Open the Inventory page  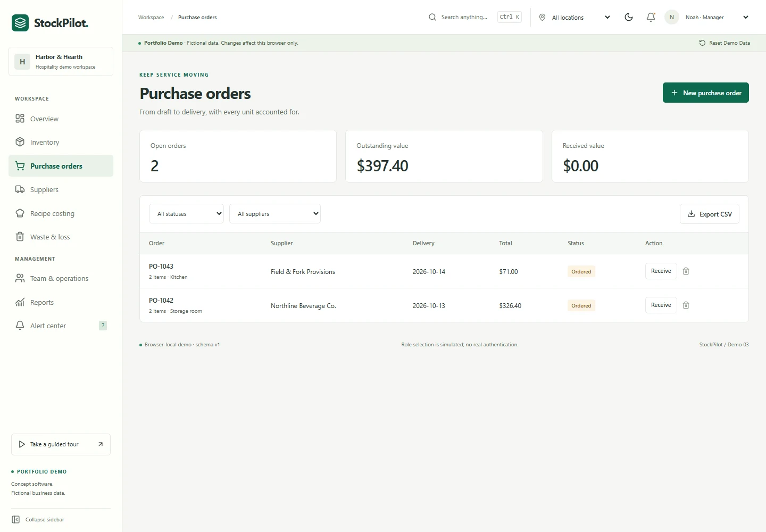61,142
